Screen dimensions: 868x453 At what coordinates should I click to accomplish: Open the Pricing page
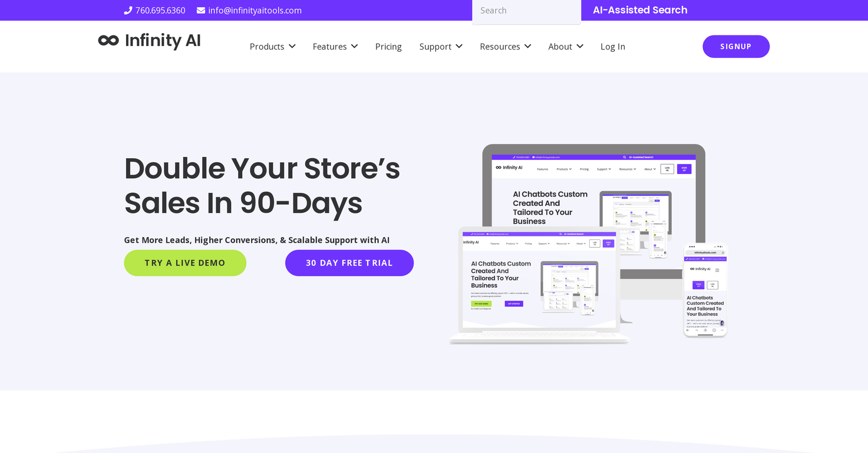click(x=388, y=47)
